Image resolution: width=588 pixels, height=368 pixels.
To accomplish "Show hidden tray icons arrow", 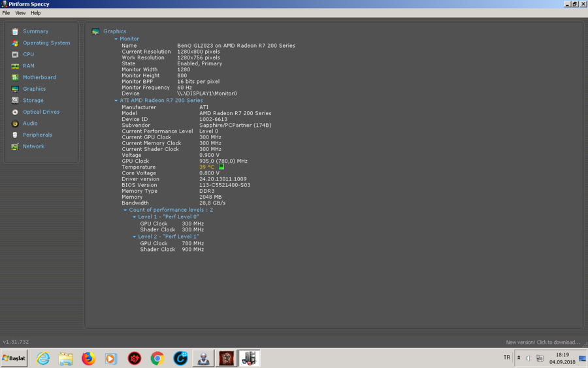I will click(x=519, y=358).
